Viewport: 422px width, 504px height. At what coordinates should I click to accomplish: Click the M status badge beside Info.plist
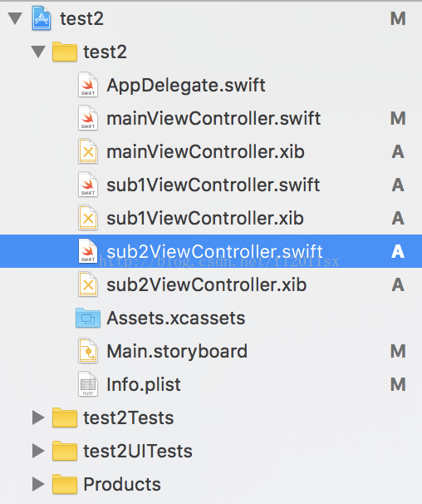pyautogui.click(x=398, y=384)
